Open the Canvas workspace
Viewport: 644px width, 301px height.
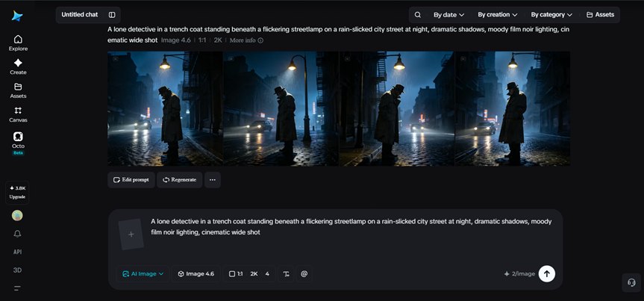(18, 114)
